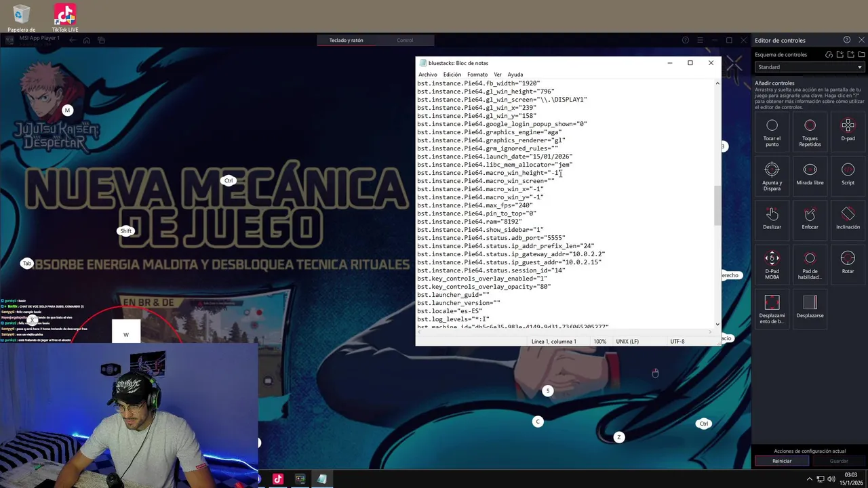Show hidden system tray icons
Viewport: 868px width, 488px height.
pyautogui.click(x=809, y=479)
